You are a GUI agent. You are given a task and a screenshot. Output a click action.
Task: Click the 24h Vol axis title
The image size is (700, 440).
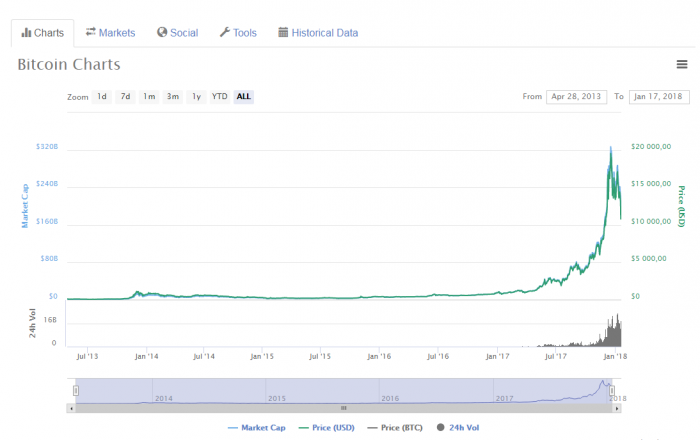click(32, 323)
